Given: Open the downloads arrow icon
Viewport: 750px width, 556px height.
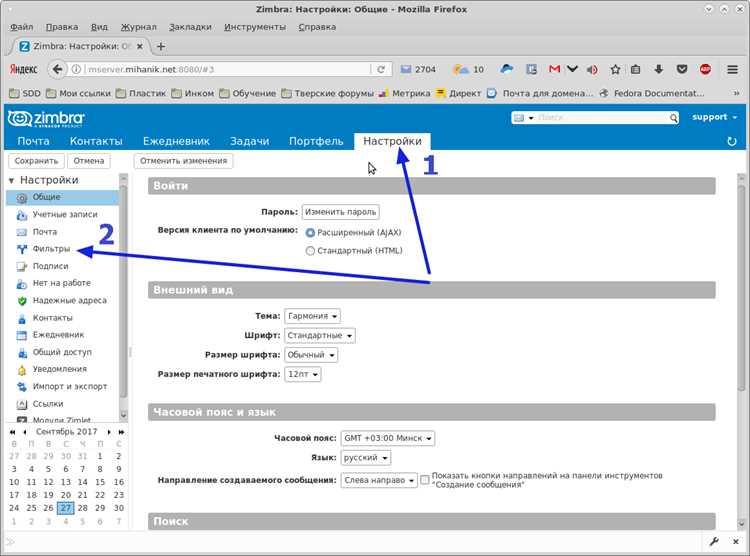Looking at the screenshot, I should click(659, 70).
